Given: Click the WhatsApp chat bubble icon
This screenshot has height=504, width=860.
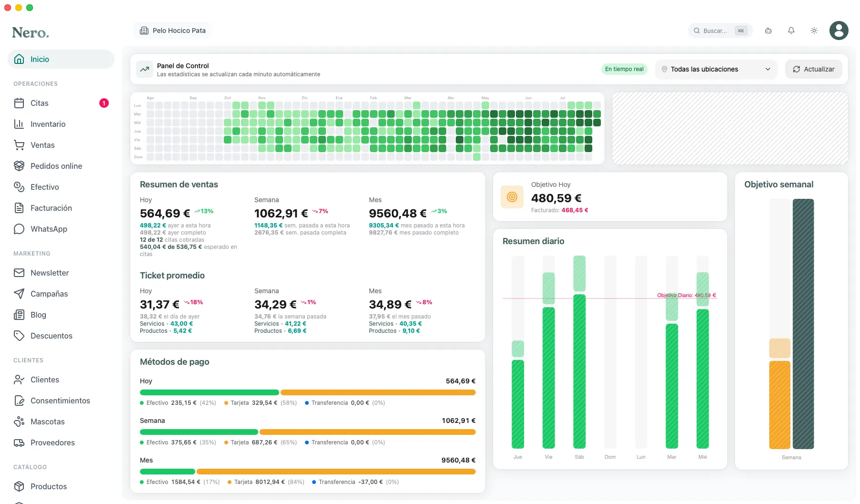Looking at the screenshot, I should [x=19, y=229].
